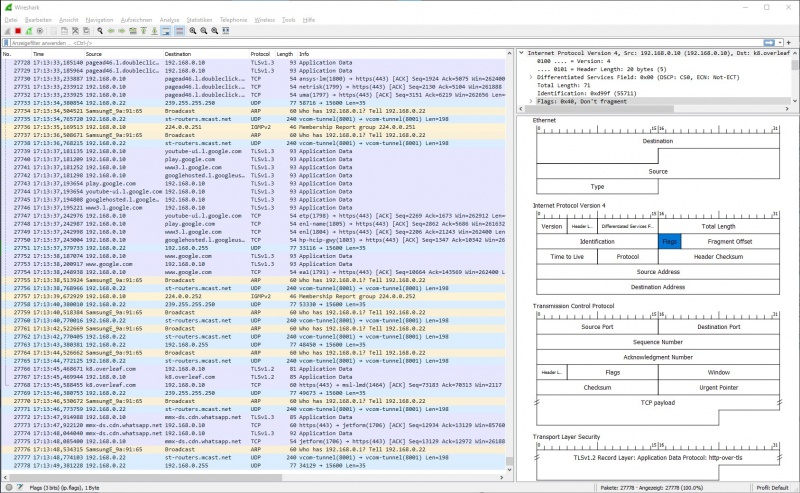This screenshot has width=800, height=493.
Task: Select highlighted Flags field in IPv4 diagram
Action: pos(669,241)
